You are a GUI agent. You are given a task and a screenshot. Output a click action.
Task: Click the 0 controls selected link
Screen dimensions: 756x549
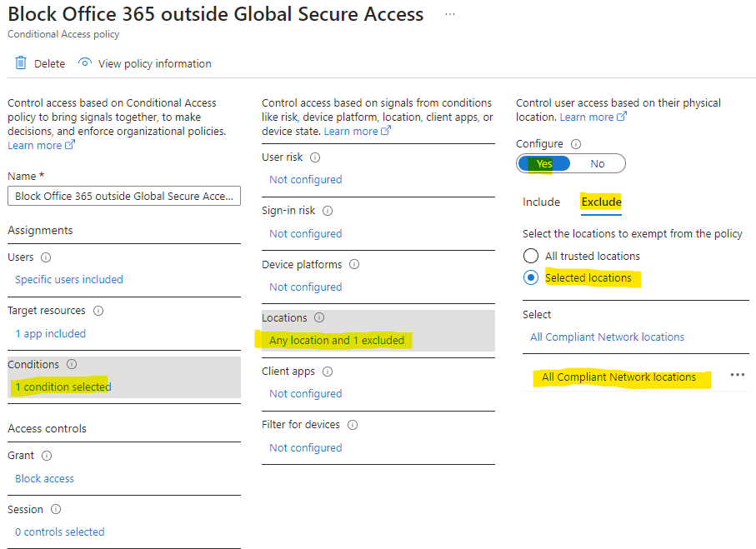(x=60, y=532)
